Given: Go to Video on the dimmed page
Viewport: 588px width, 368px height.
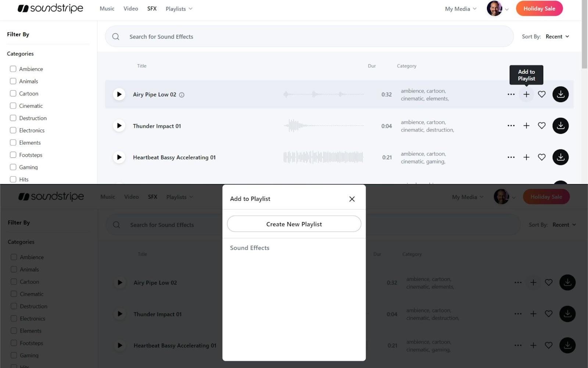Looking at the screenshot, I should point(132,197).
